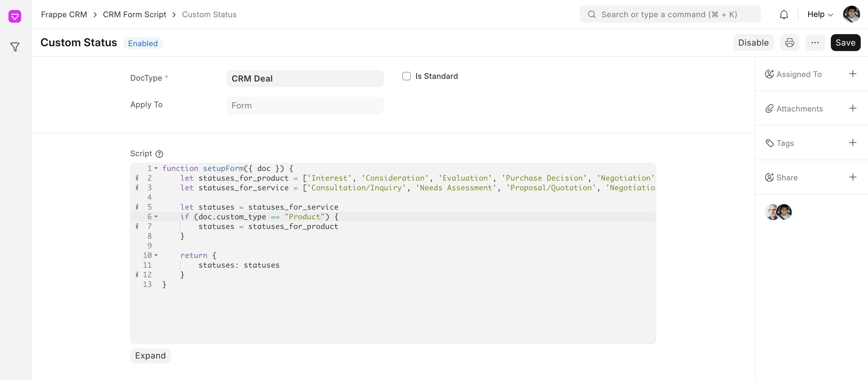868x380 pixels.
Task: Navigate to CRM Form Script breadcrumb
Action: (134, 14)
